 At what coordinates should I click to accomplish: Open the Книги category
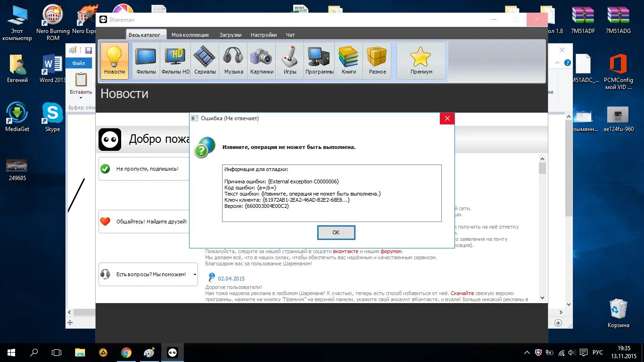[349, 61]
